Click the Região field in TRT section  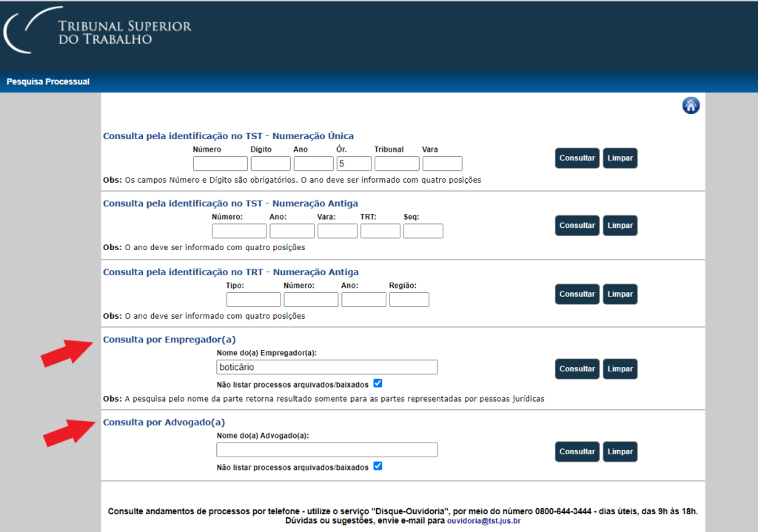(409, 300)
